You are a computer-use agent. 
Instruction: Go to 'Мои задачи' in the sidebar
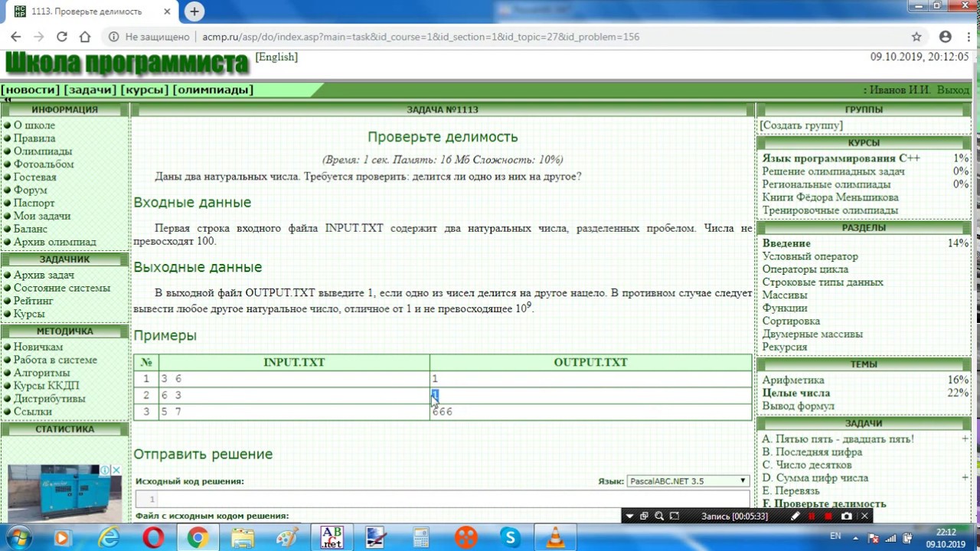pos(42,216)
